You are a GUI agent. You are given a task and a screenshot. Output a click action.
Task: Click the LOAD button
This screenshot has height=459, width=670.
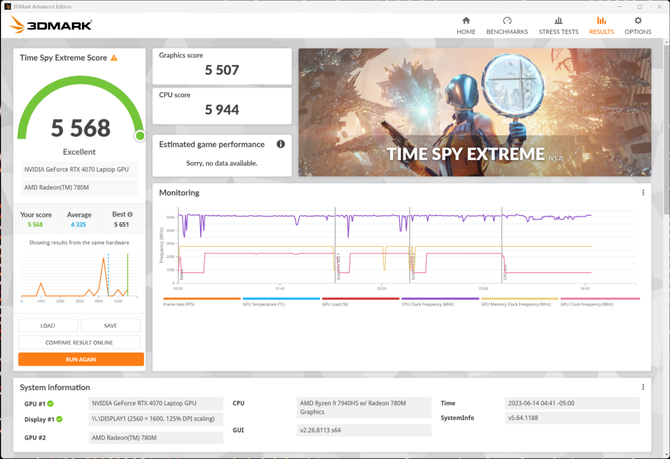[x=48, y=325]
